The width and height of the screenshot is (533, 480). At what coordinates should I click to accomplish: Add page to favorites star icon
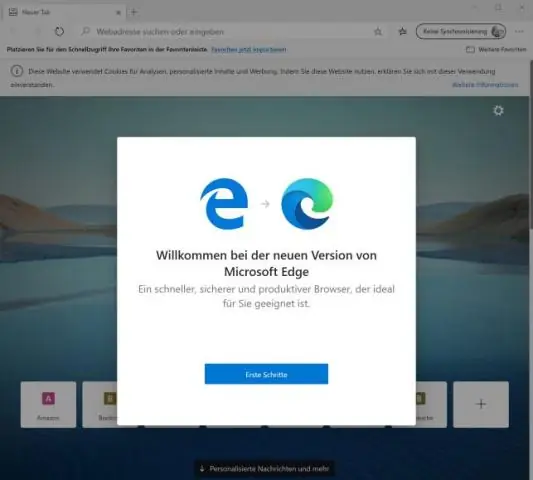pyautogui.click(x=378, y=32)
